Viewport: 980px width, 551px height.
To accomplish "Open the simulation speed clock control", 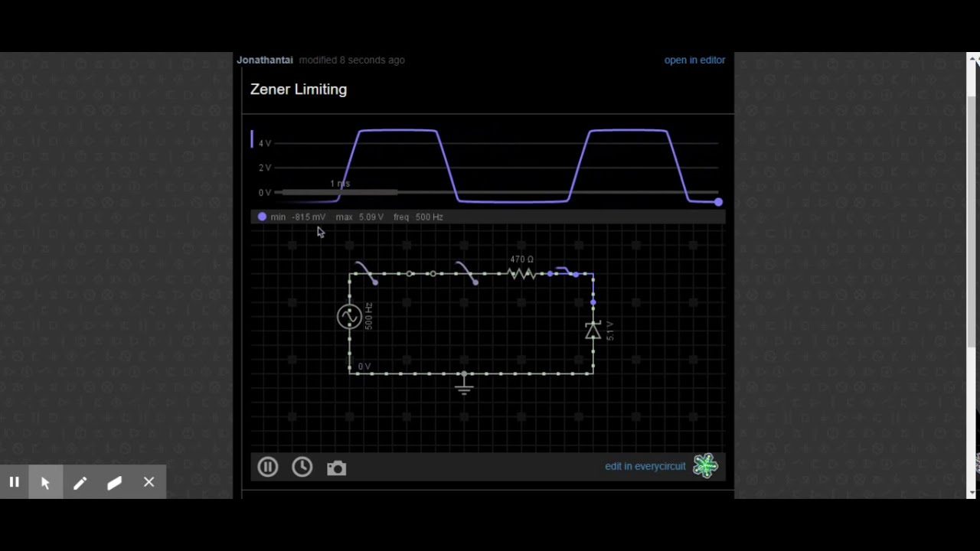I will coord(302,467).
